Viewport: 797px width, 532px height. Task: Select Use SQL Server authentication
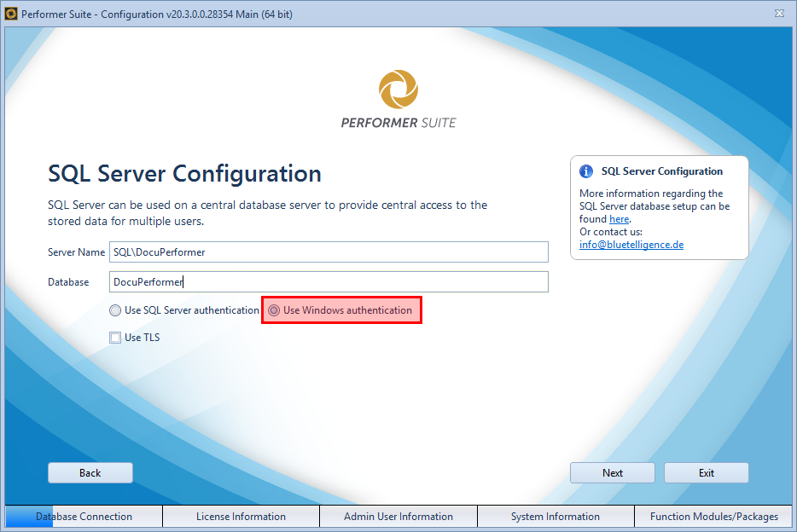[115, 309]
